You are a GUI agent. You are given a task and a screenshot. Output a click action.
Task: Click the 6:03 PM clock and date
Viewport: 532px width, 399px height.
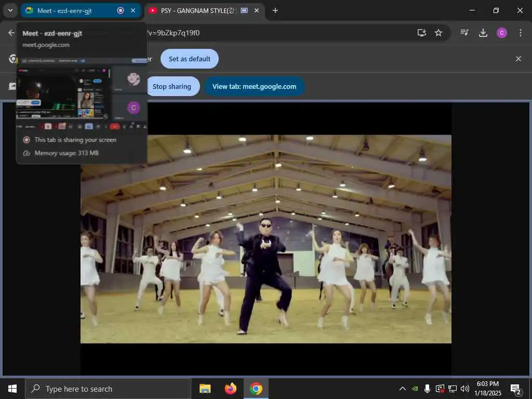pos(488,389)
